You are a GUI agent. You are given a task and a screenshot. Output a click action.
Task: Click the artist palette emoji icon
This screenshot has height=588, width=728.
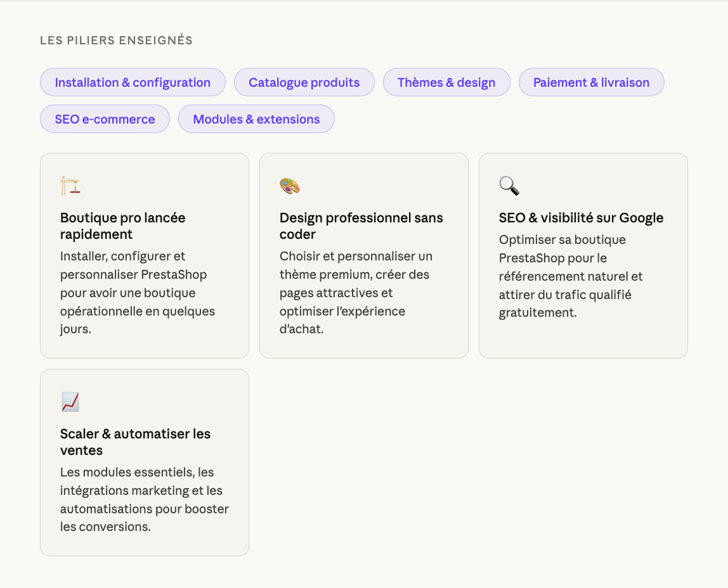click(x=290, y=186)
